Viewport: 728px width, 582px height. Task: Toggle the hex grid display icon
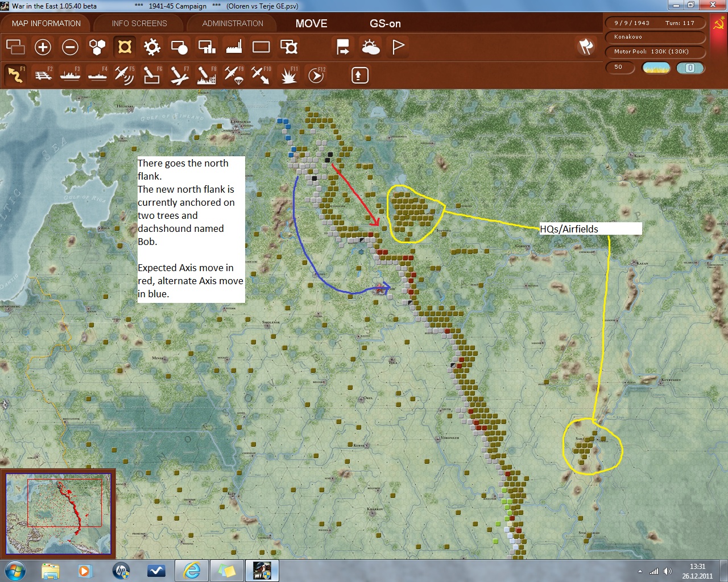click(97, 47)
